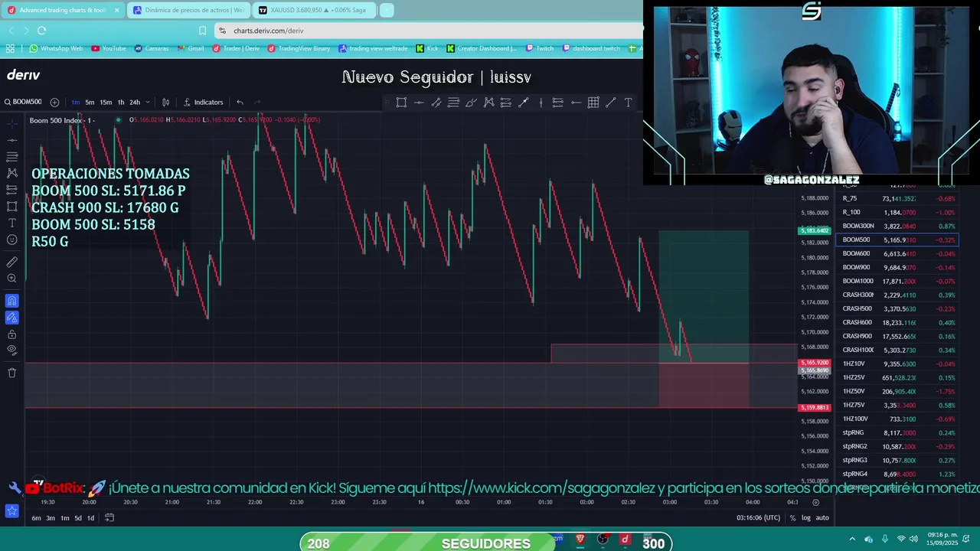Open chart time axis settings gear
The height and width of the screenshot is (551, 980).
[815, 503]
